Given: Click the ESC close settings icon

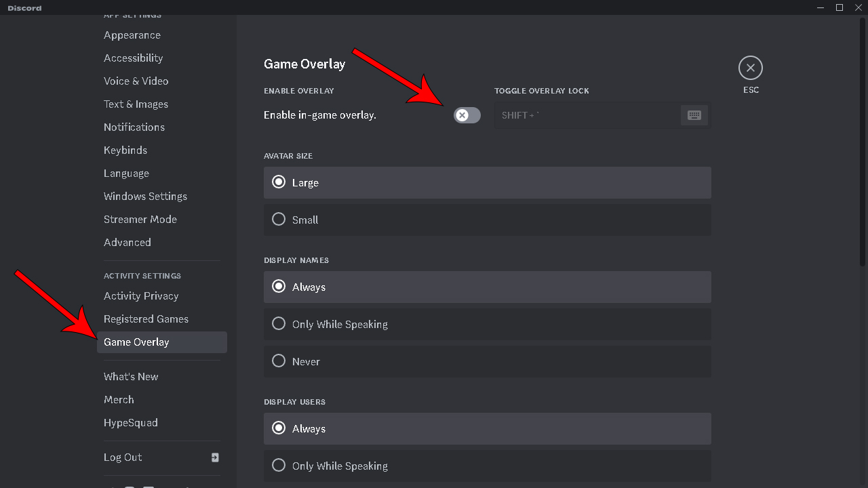Looking at the screenshot, I should coord(751,68).
